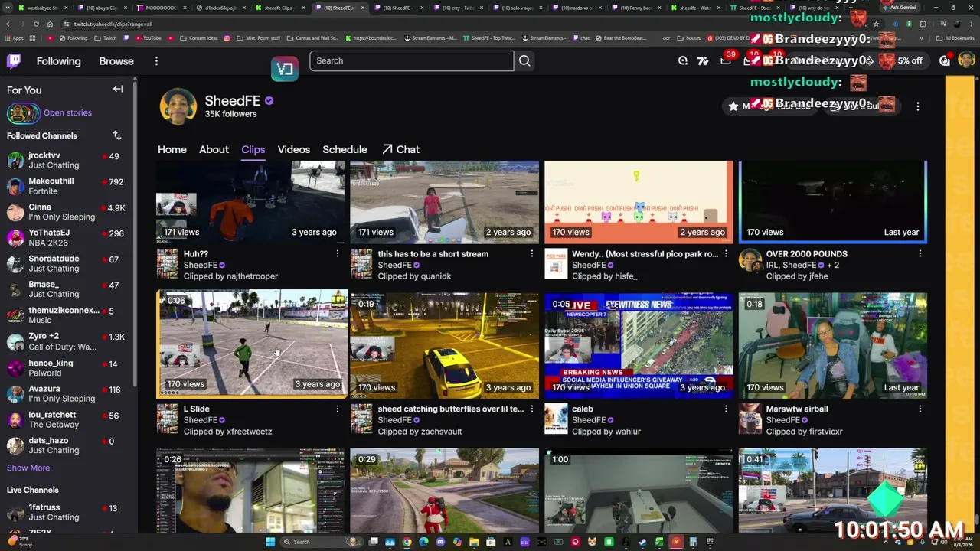Image resolution: width=980 pixels, height=551 pixels.
Task: Click the avatar beside OVER 2000 POUNDS clip
Action: click(750, 260)
